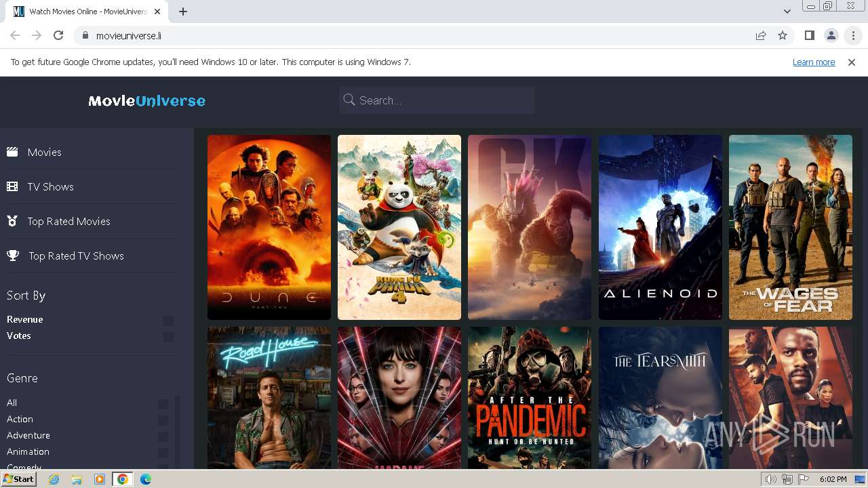The width and height of the screenshot is (868, 488).
Task: Focus the Search input field
Action: click(437, 100)
